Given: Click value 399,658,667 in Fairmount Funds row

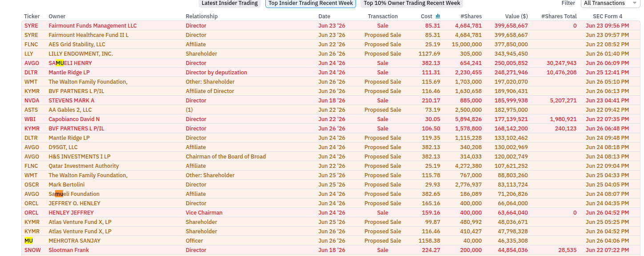Looking at the screenshot, I should [x=511, y=25].
